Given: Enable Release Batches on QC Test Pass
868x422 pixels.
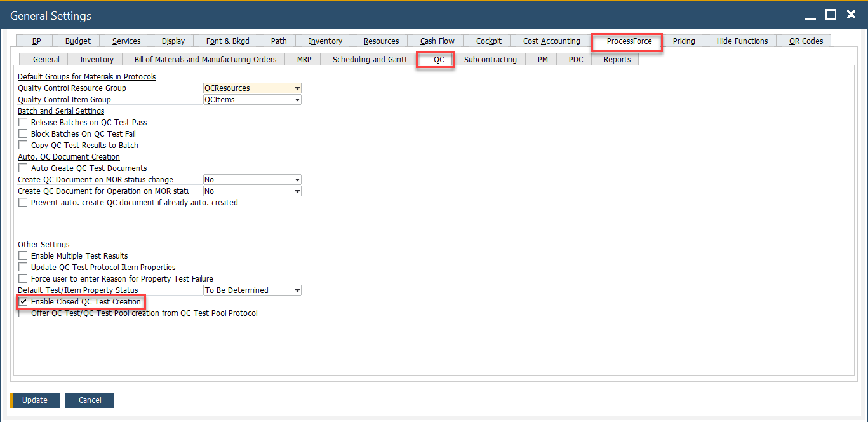Looking at the screenshot, I should [23, 123].
